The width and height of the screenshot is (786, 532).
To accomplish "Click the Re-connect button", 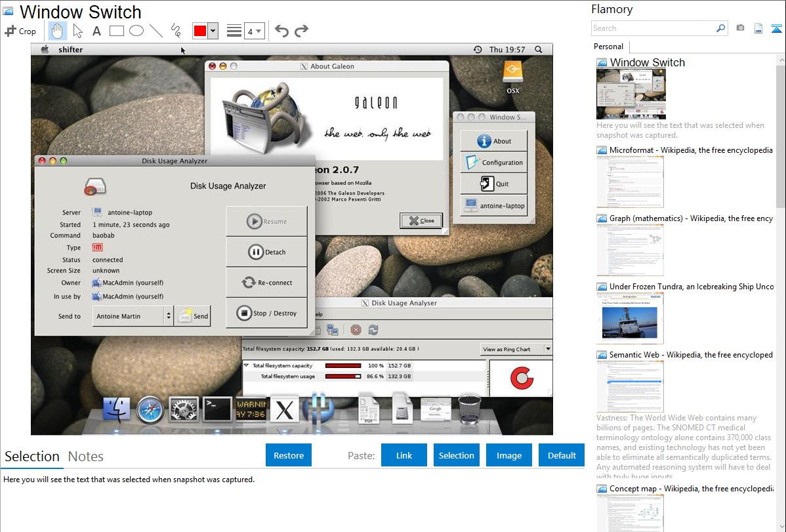I will coord(266,282).
